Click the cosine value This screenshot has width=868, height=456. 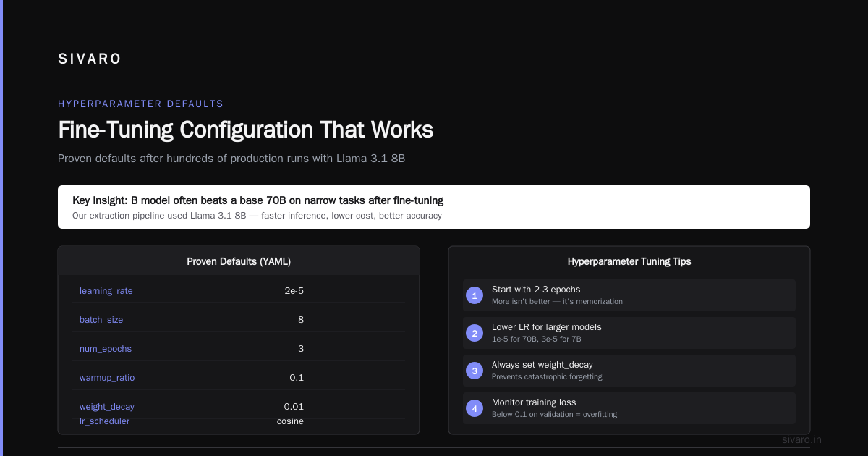tap(290, 421)
